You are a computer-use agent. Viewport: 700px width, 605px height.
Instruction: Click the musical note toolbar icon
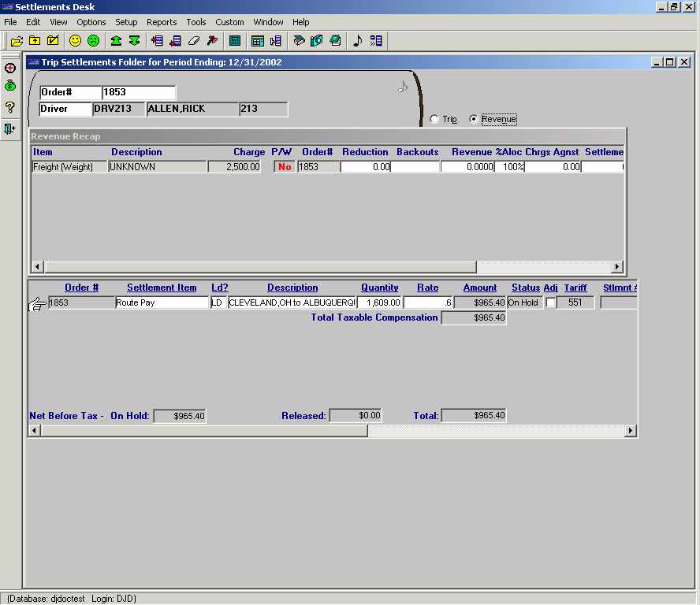(x=357, y=41)
